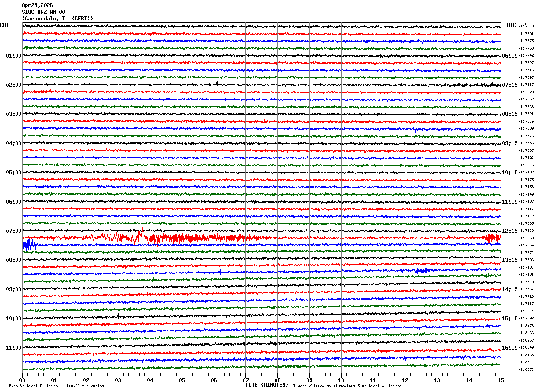Click the offset value -117356
Image resolution: width=536 pixels, height=392 pixels.
[526, 246]
